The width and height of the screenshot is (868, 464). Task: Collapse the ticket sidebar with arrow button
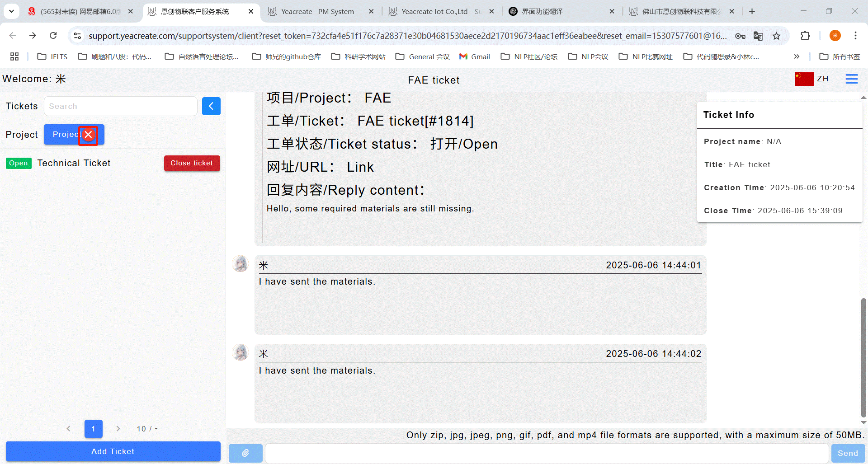click(x=211, y=106)
